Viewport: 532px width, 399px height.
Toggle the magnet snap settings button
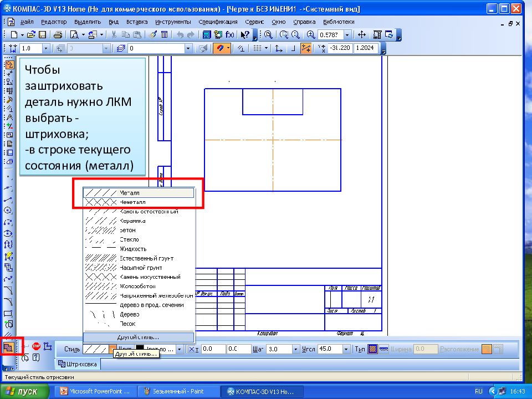pyautogui.click(x=220, y=49)
